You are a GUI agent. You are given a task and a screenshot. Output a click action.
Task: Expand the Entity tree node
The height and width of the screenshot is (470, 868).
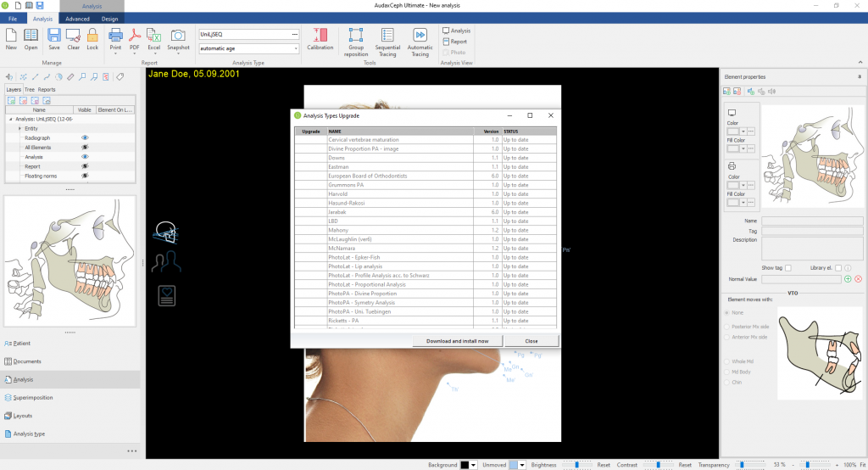[x=19, y=128]
